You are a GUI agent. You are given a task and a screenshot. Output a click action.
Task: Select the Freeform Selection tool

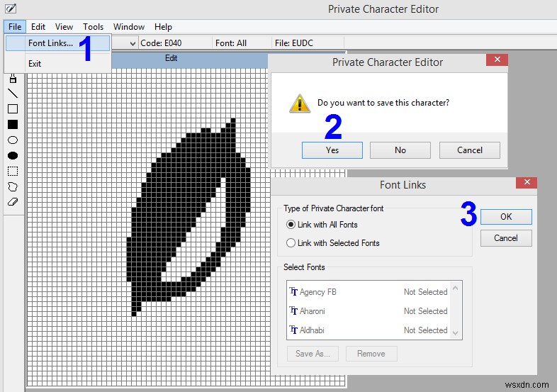tap(13, 186)
